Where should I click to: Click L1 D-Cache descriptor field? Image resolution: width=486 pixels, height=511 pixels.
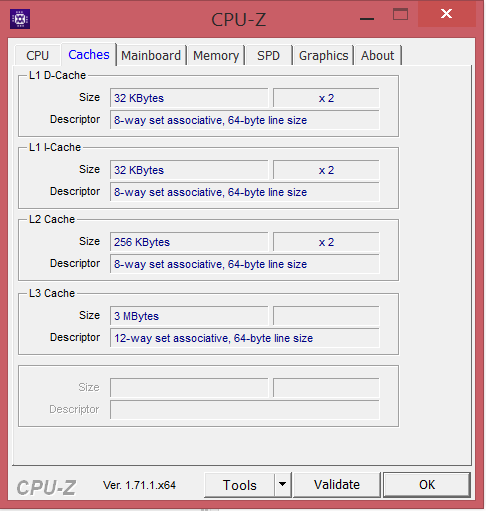click(245, 120)
